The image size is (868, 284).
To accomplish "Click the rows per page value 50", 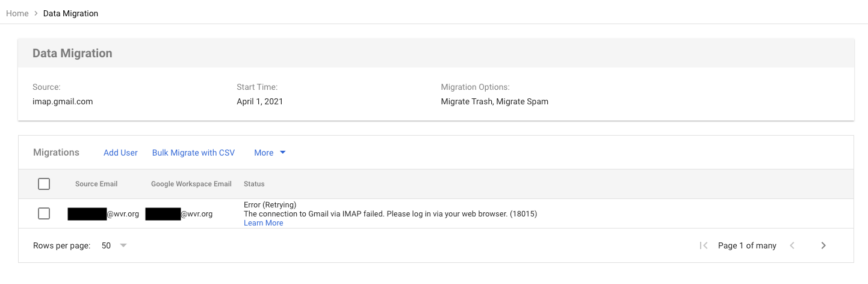I will 107,245.
